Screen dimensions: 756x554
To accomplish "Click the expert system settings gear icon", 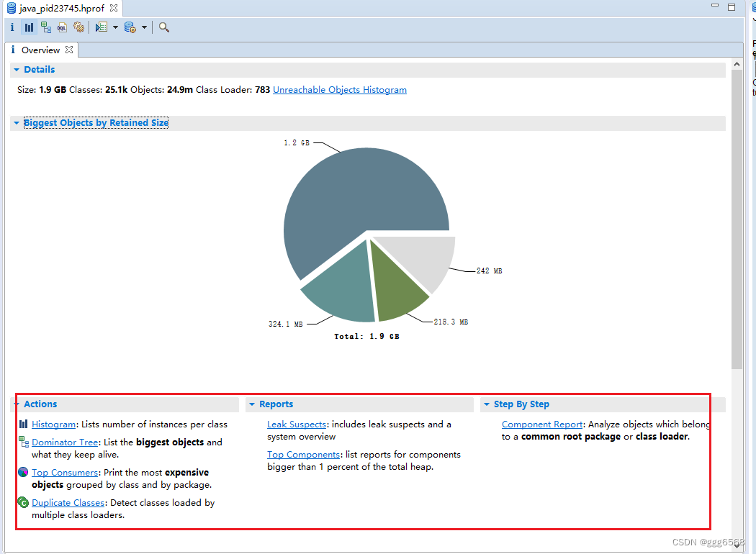I will coord(79,27).
